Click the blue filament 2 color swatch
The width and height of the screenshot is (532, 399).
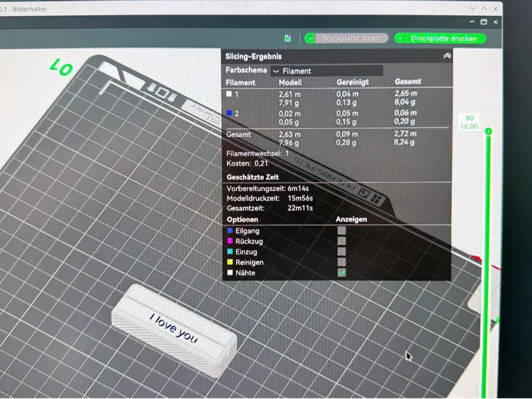(x=229, y=113)
